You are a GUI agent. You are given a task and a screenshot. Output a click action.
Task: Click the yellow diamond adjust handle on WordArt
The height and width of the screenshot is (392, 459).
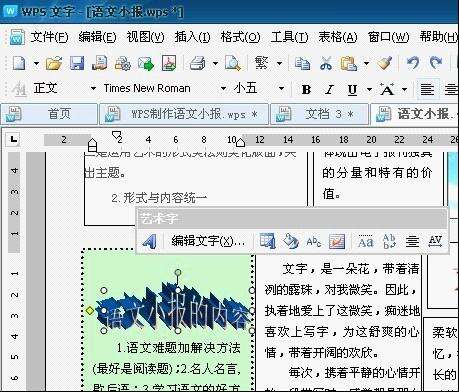click(x=90, y=311)
